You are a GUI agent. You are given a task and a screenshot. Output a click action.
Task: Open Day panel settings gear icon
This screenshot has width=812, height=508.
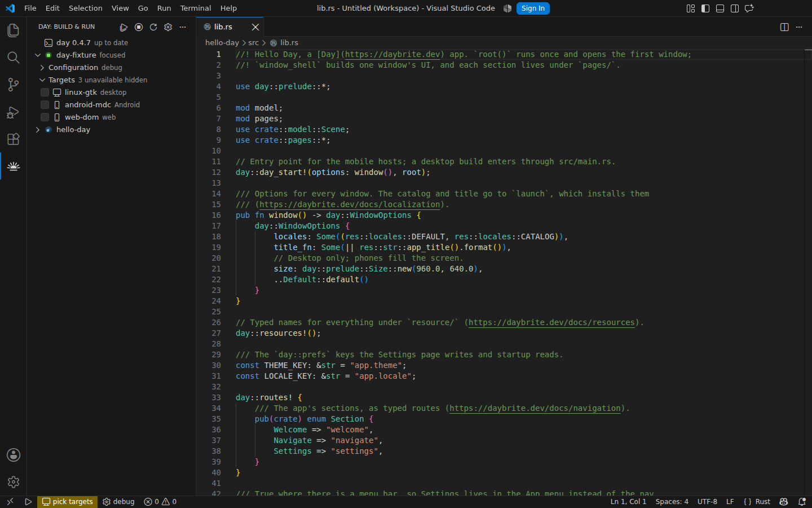coord(168,27)
